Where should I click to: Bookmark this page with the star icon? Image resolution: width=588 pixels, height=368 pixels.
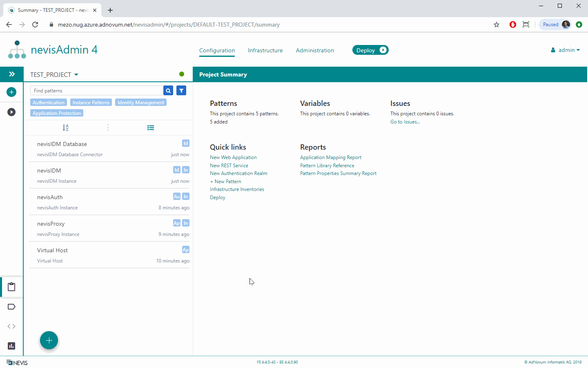(497, 25)
